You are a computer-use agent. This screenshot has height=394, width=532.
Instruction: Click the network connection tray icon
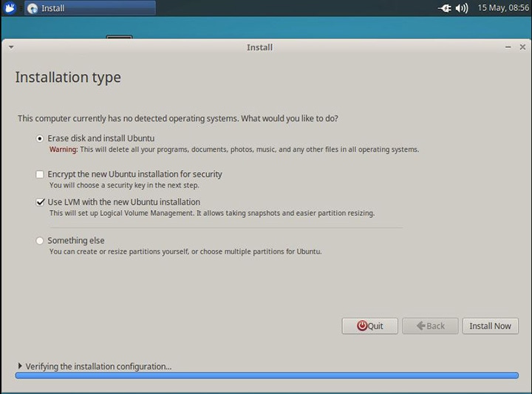click(445, 8)
